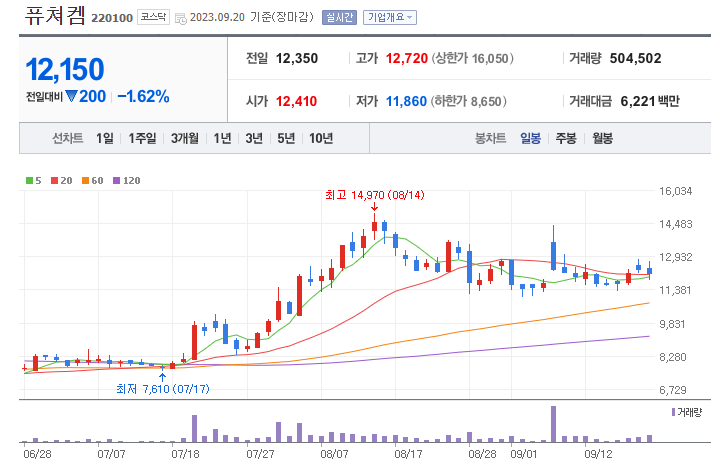Select 일봉 daily candle chart

point(530,138)
